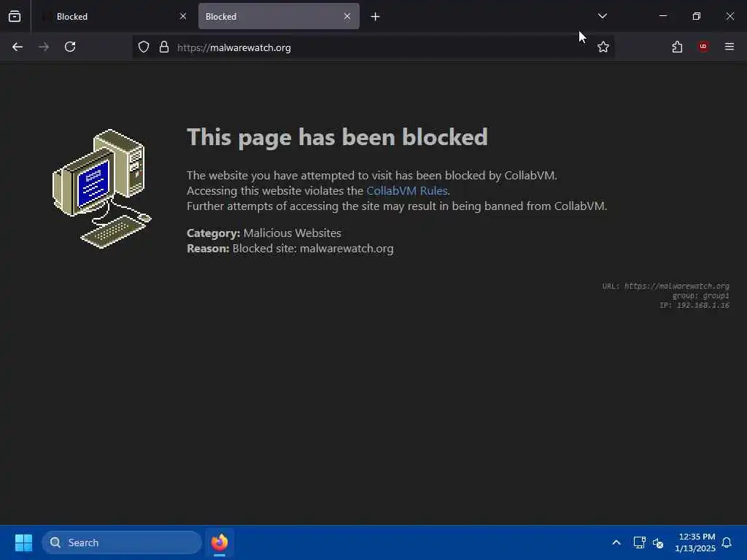
Task: Switch to the first Blocked tab
Action: (x=113, y=16)
